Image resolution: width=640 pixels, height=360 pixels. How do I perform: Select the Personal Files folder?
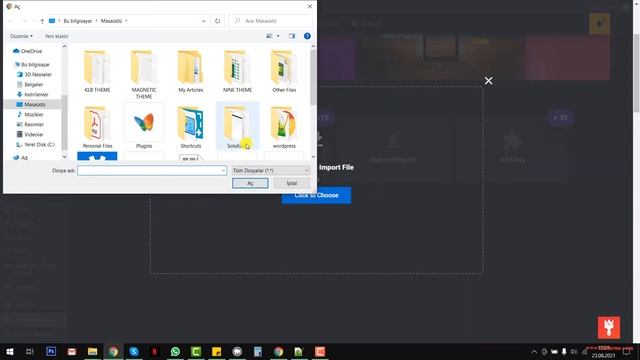[x=97, y=127]
